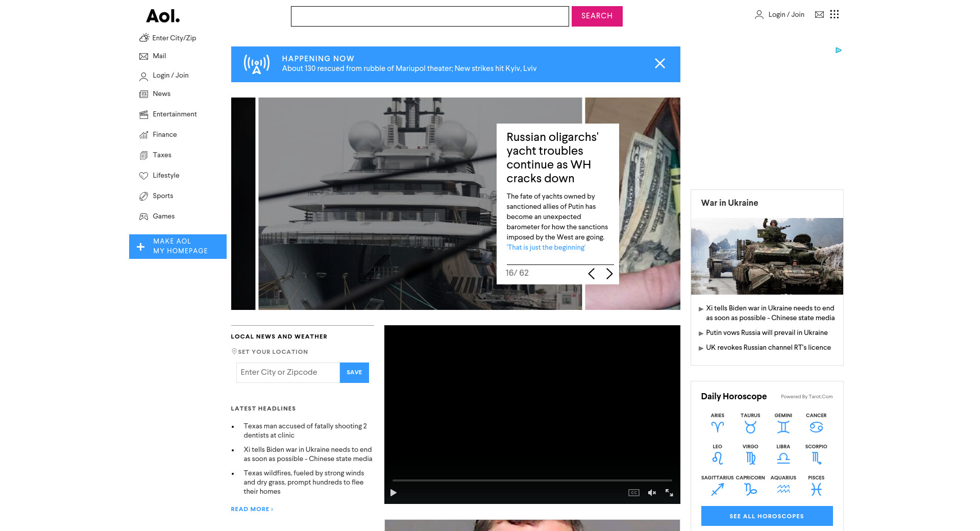Select the Virgo horoscope sign

[750, 454]
